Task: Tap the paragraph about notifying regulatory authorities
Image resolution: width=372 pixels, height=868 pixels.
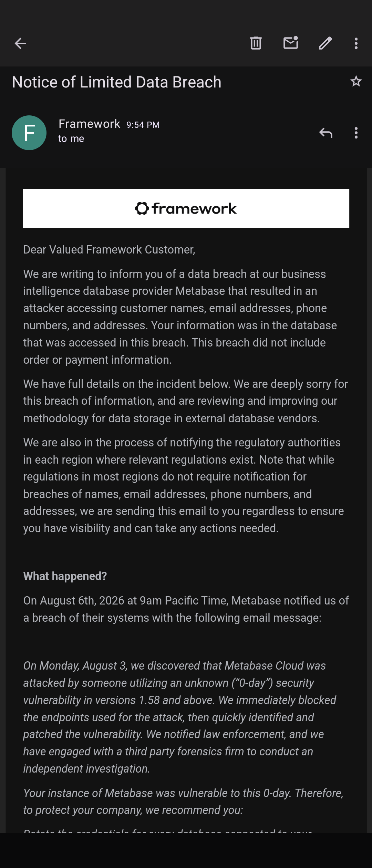Action: [x=184, y=485]
